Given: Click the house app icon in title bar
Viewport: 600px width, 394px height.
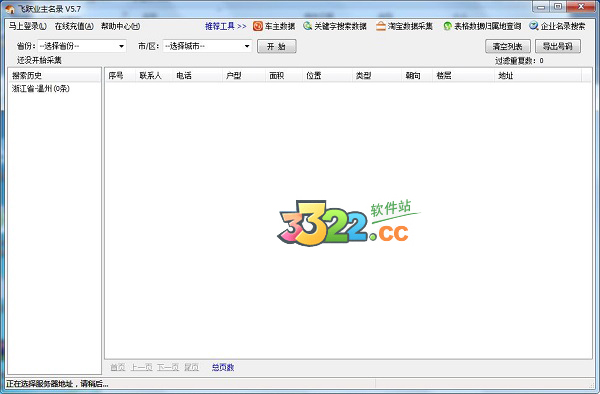Looking at the screenshot, I should (x=10, y=9).
